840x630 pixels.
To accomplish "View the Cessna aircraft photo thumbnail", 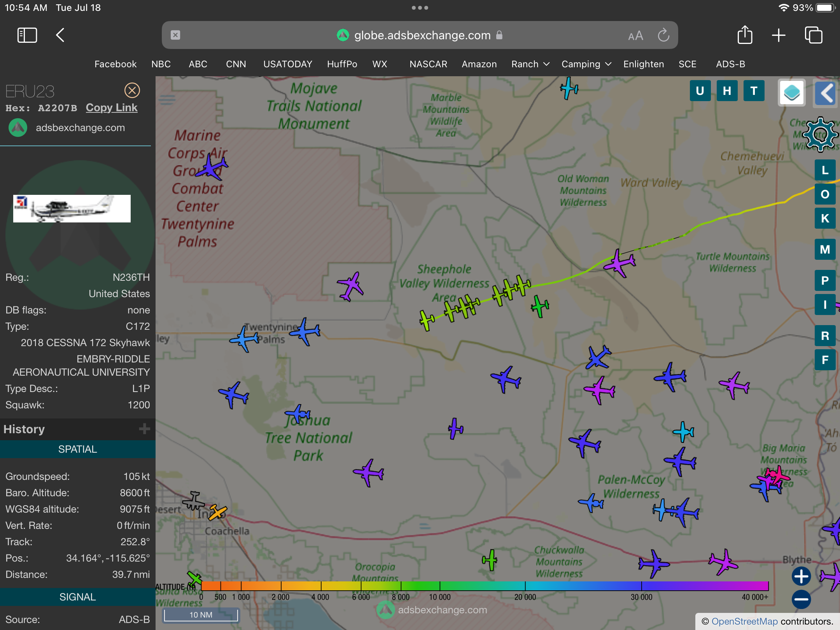I will pos(72,208).
